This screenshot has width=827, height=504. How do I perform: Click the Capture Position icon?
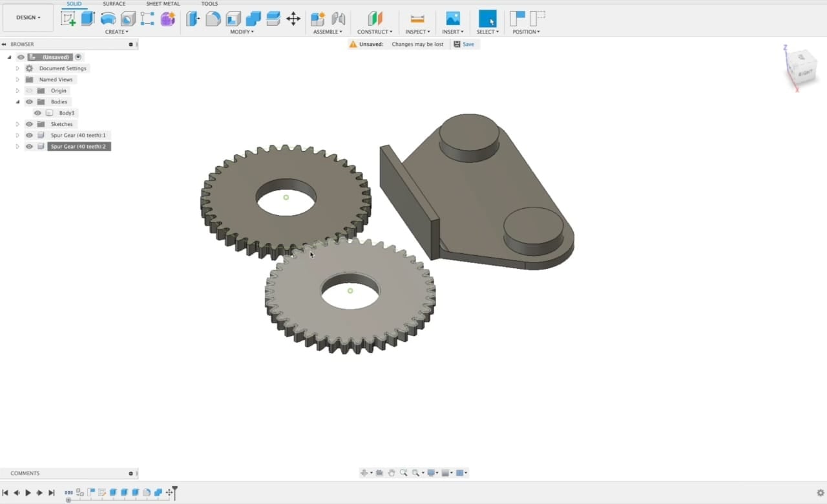(x=517, y=18)
